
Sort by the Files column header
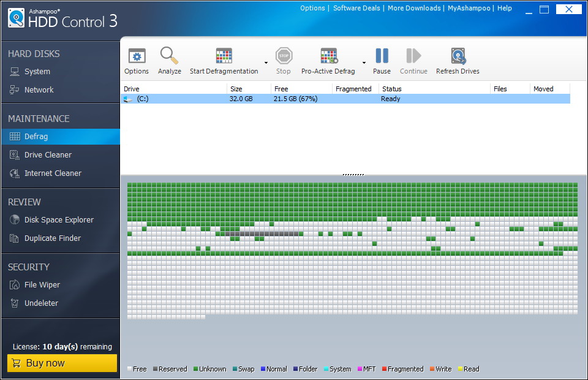[x=510, y=89]
